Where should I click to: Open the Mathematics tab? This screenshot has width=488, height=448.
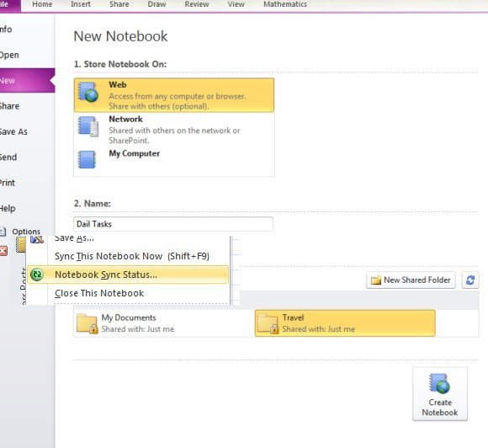coord(285,4)
